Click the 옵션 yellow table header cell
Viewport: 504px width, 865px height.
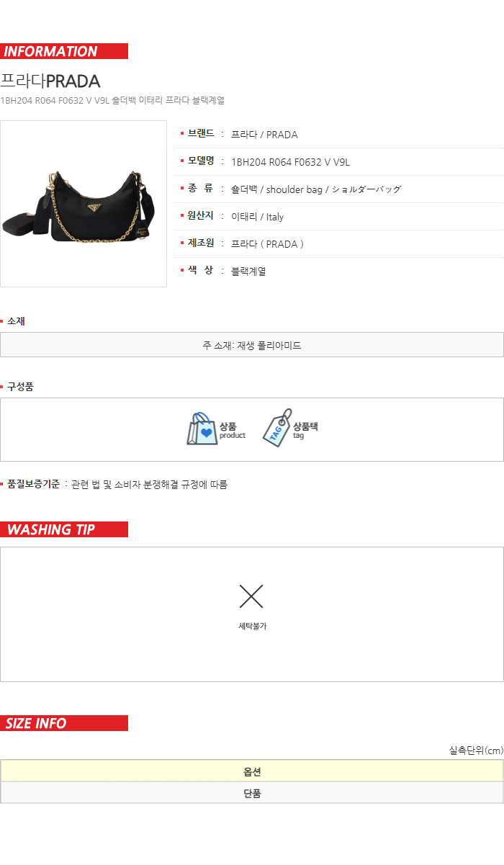252,771
